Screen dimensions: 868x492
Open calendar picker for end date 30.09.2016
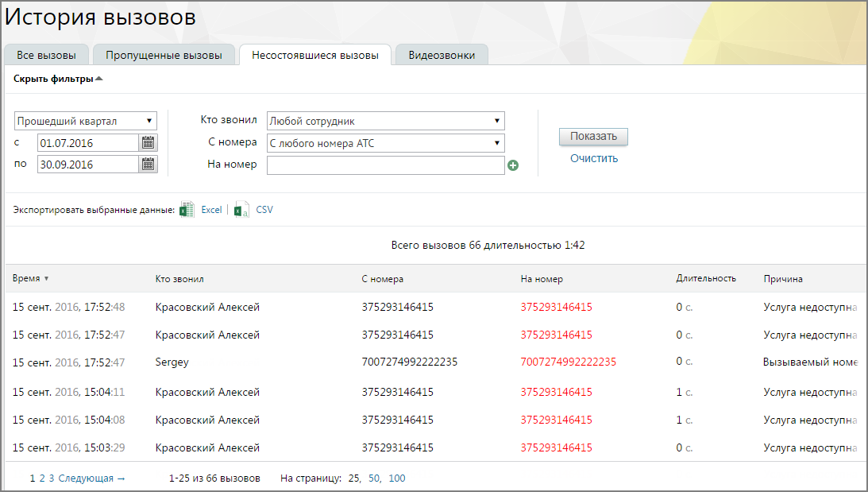point(148,164)
